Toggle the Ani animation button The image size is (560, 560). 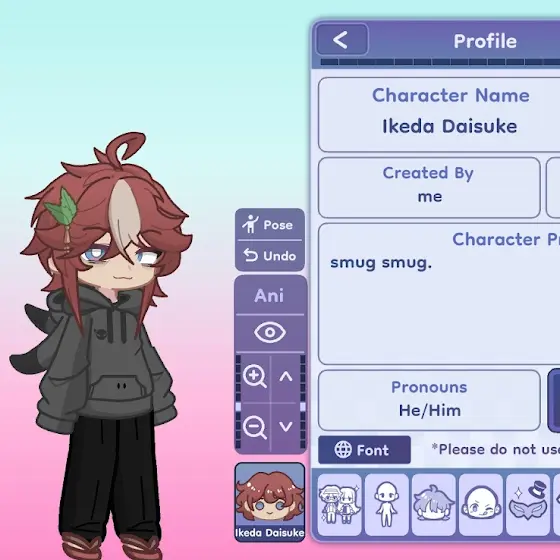coord(270,296)
